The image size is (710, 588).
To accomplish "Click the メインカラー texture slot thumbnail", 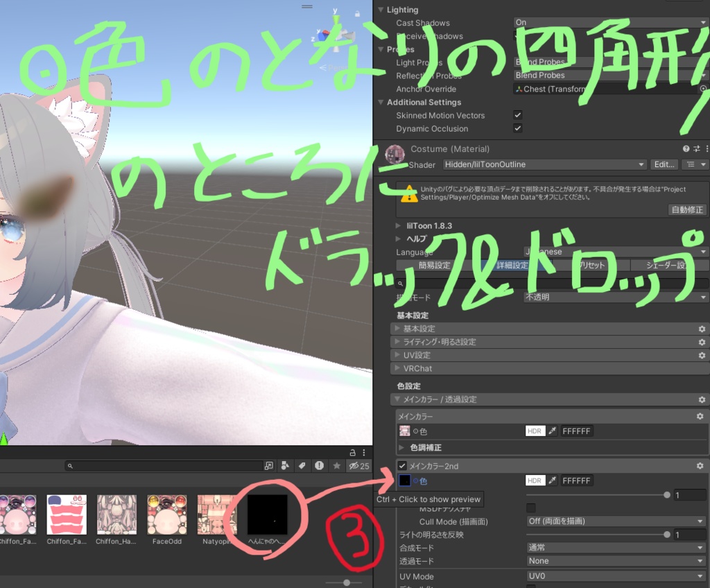I will click(404, 431).
